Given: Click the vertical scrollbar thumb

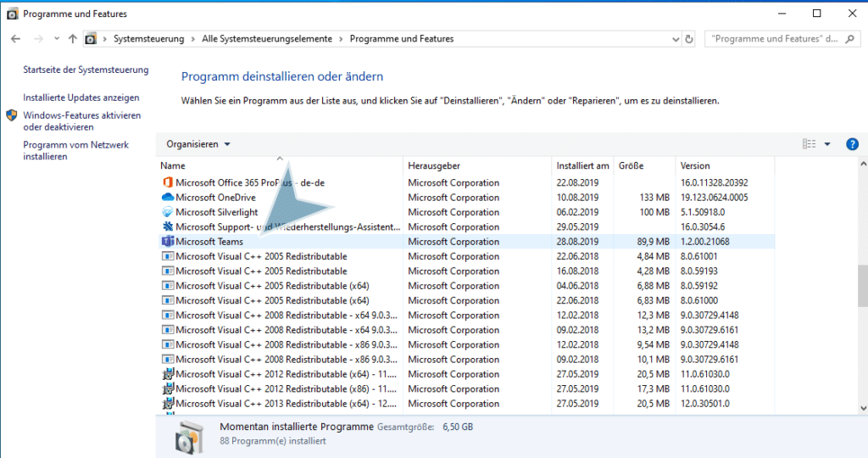Looking at the screenshot, I should [x=862, y=286].
